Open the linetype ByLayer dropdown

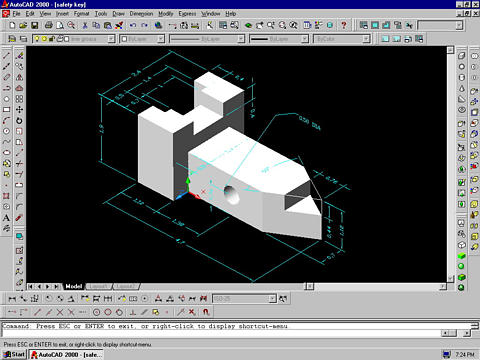(241, 39)
